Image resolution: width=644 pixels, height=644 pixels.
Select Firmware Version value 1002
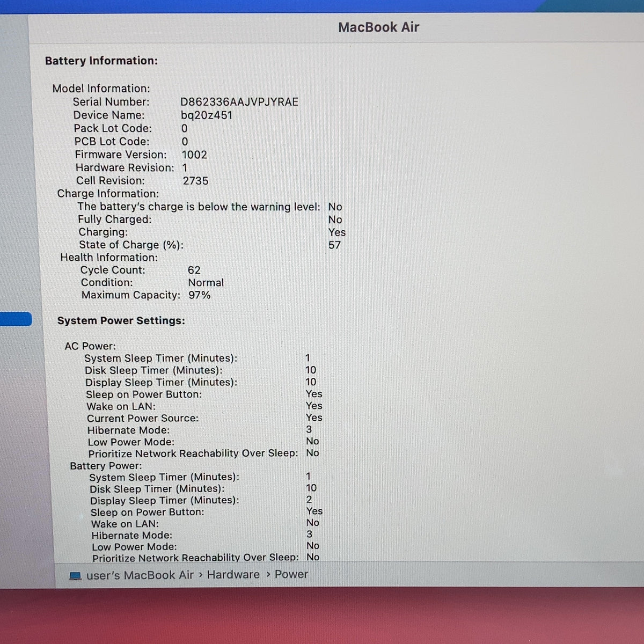(194, 155)
